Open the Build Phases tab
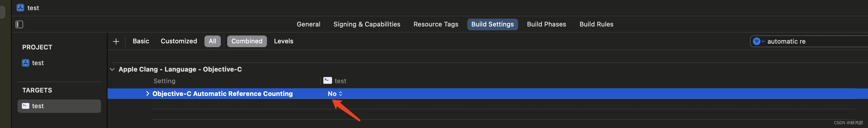 [x=546, y=24]
